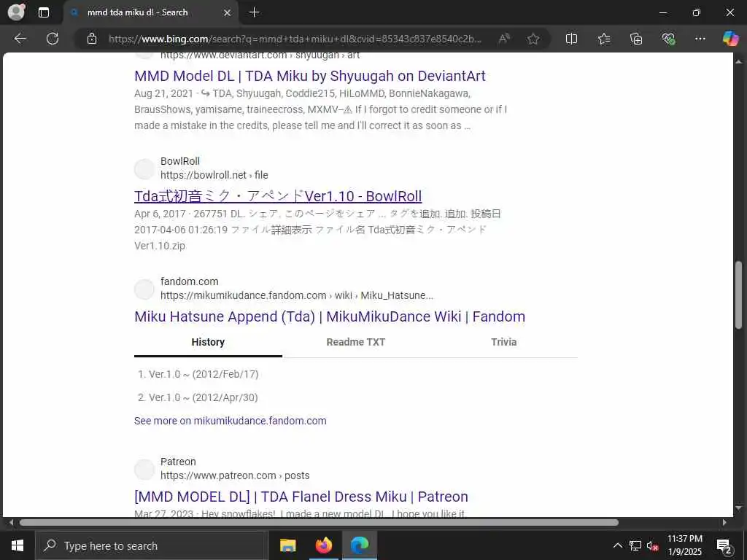This screenshot has height=560, width=747.
Task: Click the scroll down arrow
Action: [738, 508]
